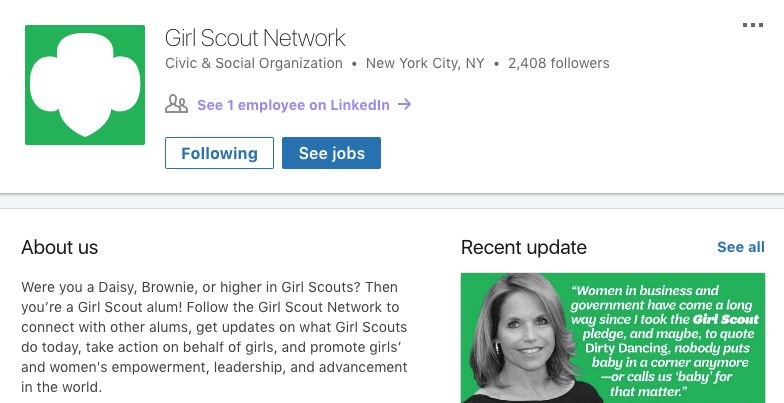784x403 pixels.
Task: Click the Recent update heading
Action: point(523,247)
